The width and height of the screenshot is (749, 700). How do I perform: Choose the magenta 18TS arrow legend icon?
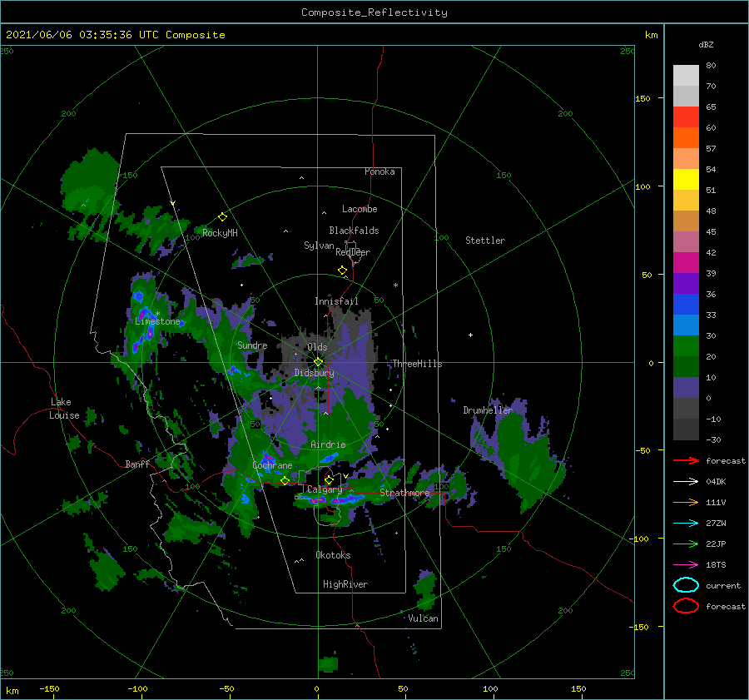pos(686,564)
